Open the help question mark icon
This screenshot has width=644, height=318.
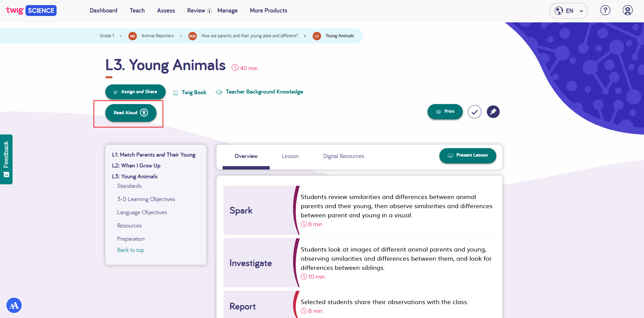(x=605, y=11)
